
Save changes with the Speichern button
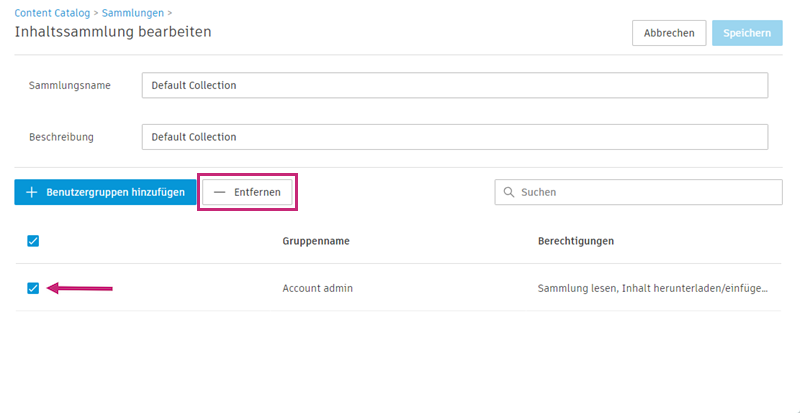747,33
